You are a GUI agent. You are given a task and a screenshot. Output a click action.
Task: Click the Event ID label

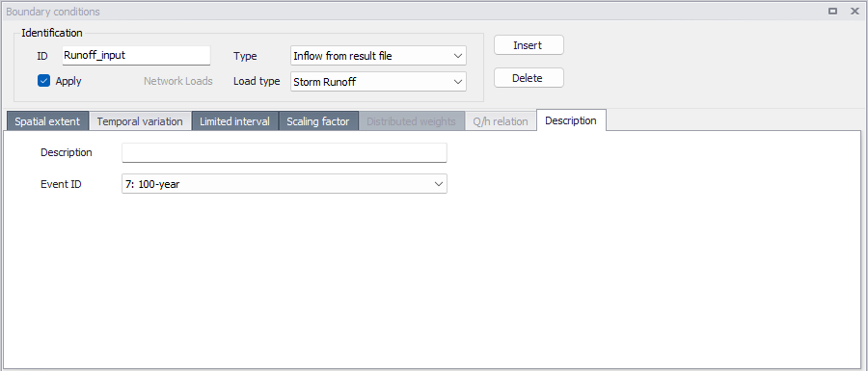click(61, 184)
